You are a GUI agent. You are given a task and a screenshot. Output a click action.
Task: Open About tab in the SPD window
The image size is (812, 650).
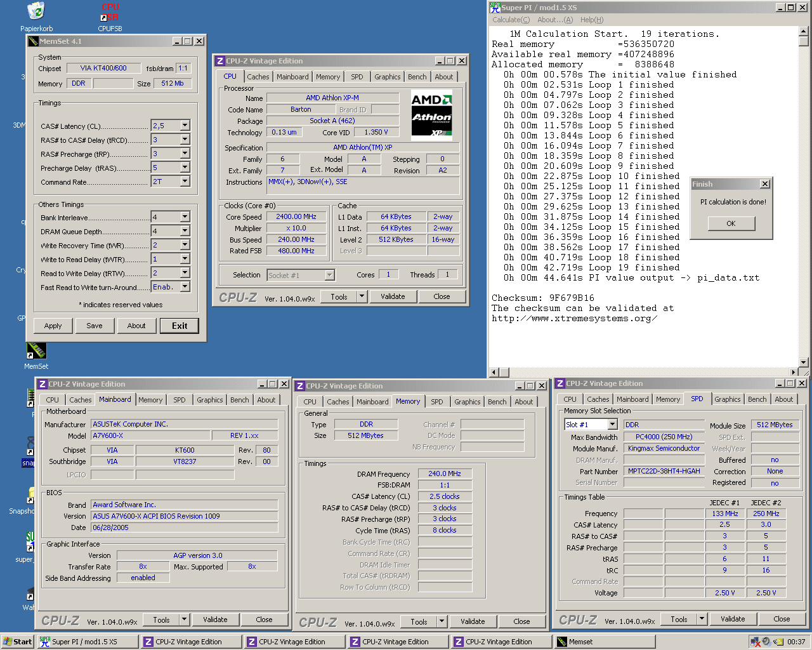[784, 399]
